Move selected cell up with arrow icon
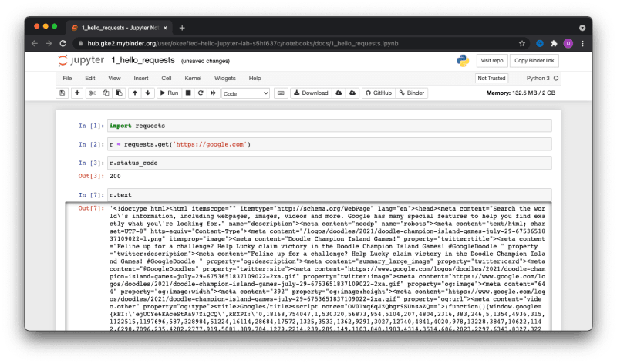 pyautogui.click(x=135, y=93)
